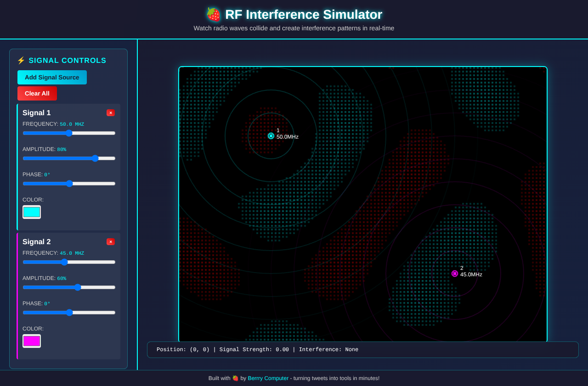
Task: Click the lightning bolt icon beside SIGNAL CONTROLS
Action: 21,60
